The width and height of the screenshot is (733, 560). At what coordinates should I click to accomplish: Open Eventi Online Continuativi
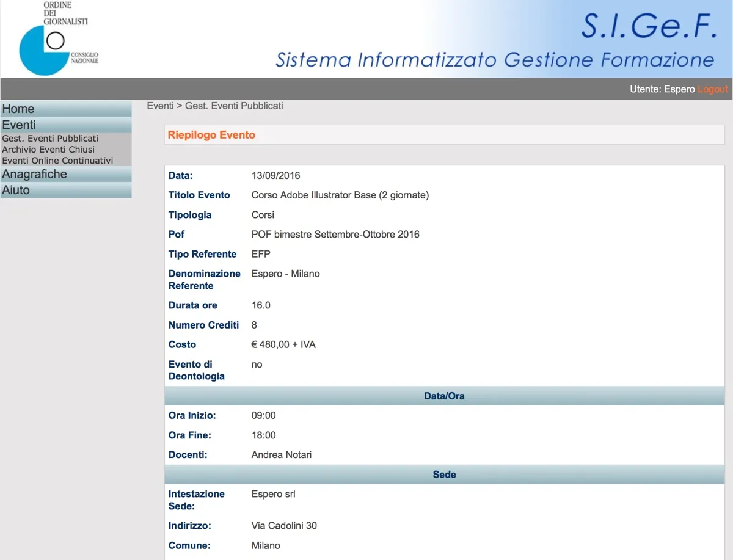pyautogui.click(x=57, y=161)
